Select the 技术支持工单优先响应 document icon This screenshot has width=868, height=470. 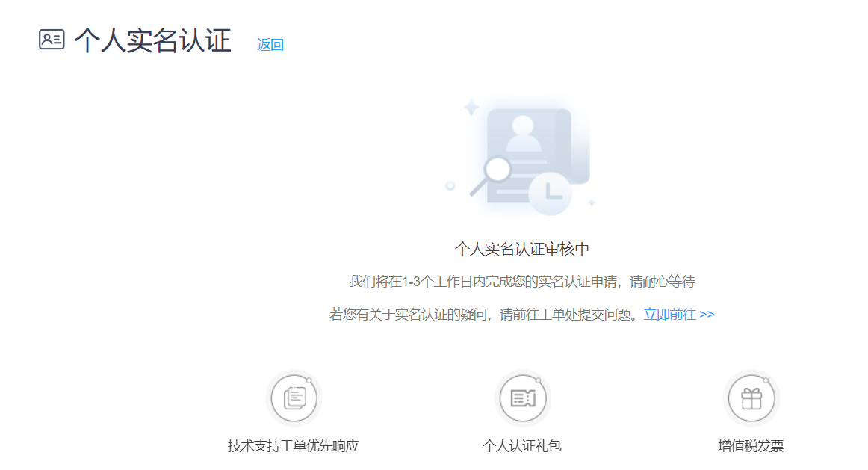click(294, 398)
